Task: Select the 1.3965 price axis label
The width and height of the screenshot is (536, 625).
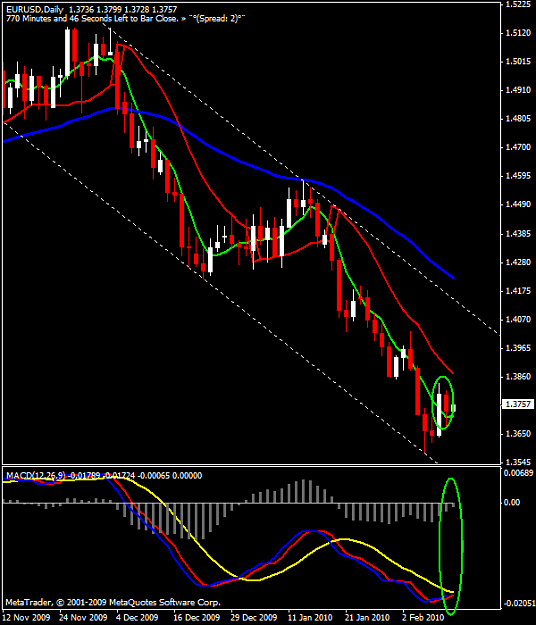Action: click(x=518, y=348)
